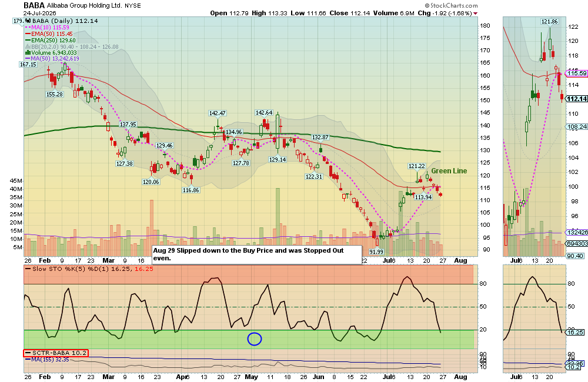Click the 132.87 price label
The image size is (588, 382).
[x=320, y=137]
